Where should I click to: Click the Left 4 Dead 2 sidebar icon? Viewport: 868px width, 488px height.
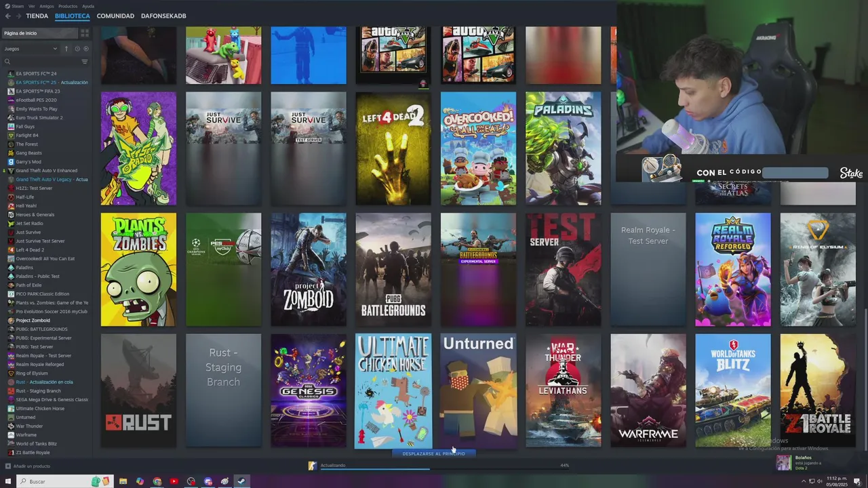click(11, 249)
